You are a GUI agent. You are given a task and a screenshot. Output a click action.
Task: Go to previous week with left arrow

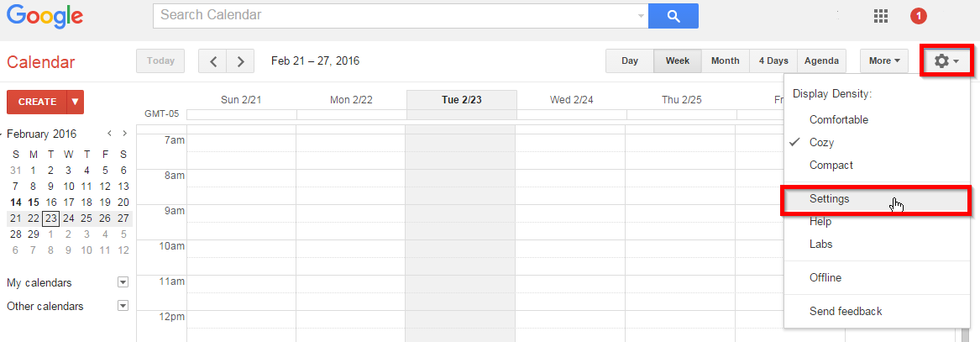pyautogui.click(x=213, y=61)
